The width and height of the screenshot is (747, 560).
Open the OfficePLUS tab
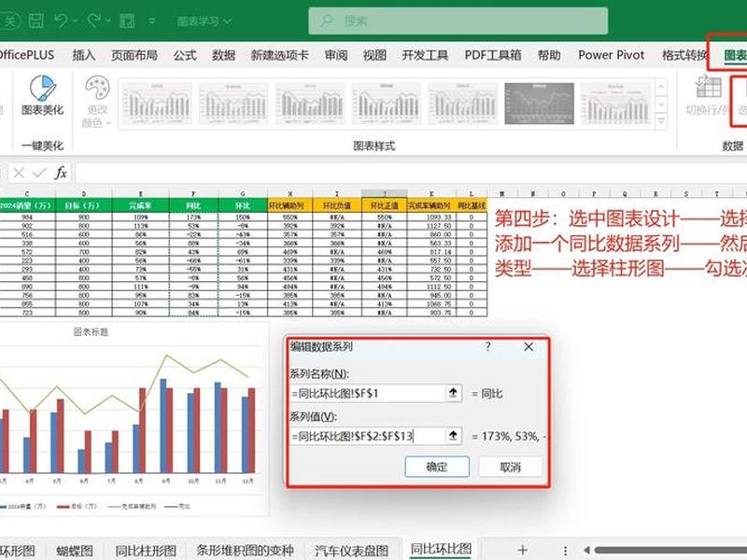[x=27, y=55]
